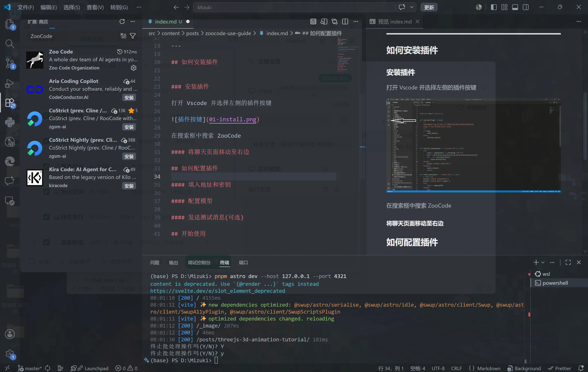This screenshot has width=588, height=372.
Task: Open the Manage gear in the activity bar
Action: pyautogui.click(x=10, y=354)
